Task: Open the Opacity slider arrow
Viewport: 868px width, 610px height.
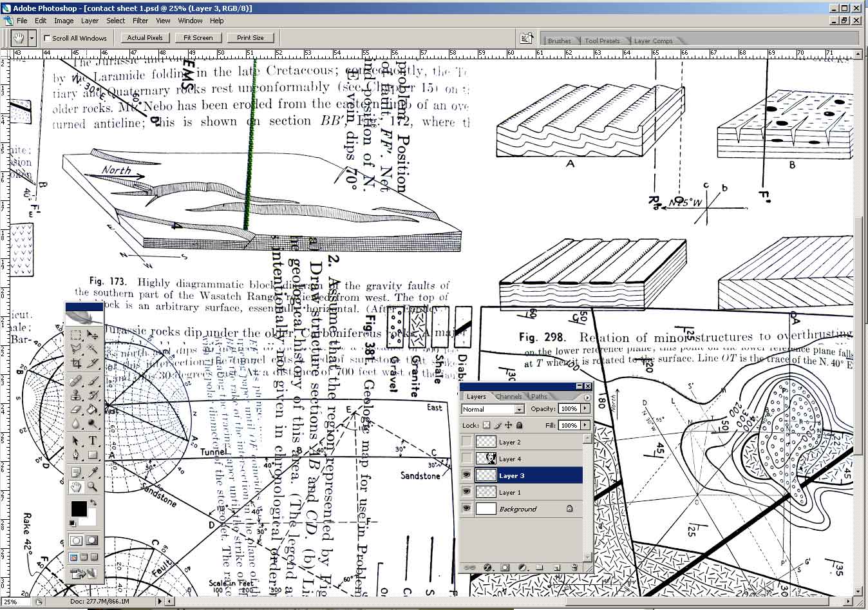Action: tap(585, 408)
